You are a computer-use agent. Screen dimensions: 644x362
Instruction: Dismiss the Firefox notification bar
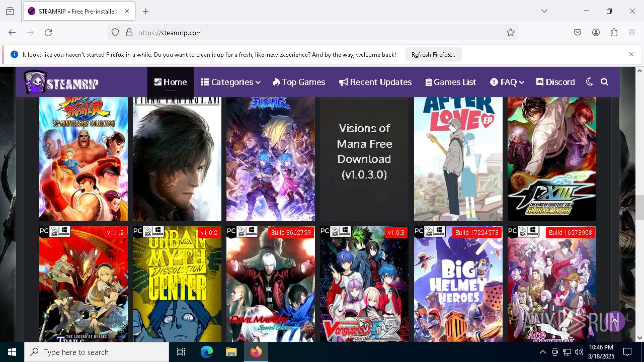click(631, 54)
